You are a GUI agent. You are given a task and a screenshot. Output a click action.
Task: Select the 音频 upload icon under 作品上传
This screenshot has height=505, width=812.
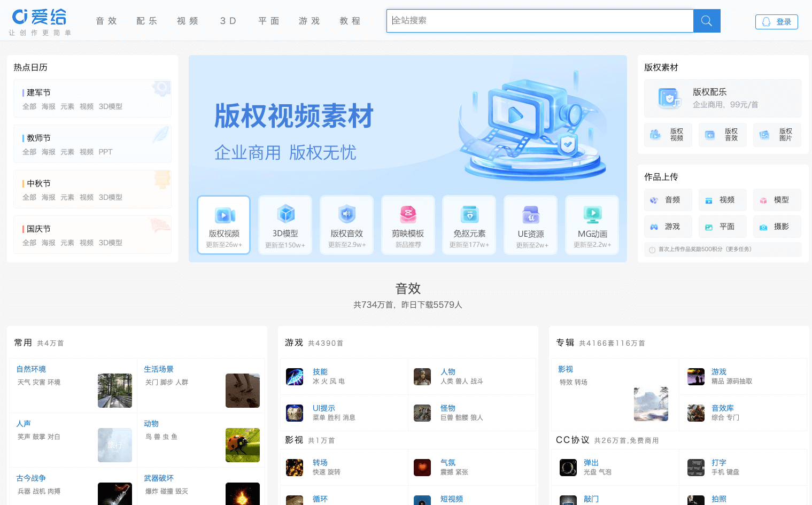(668, 199)
